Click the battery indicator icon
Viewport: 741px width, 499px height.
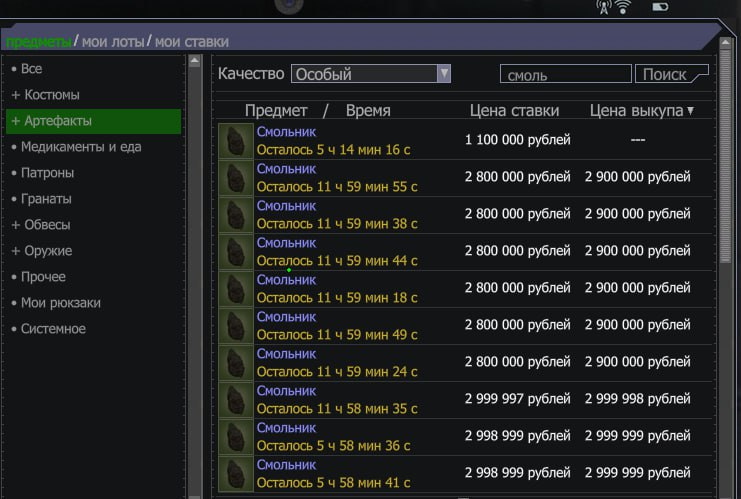[x=660, y=7]
